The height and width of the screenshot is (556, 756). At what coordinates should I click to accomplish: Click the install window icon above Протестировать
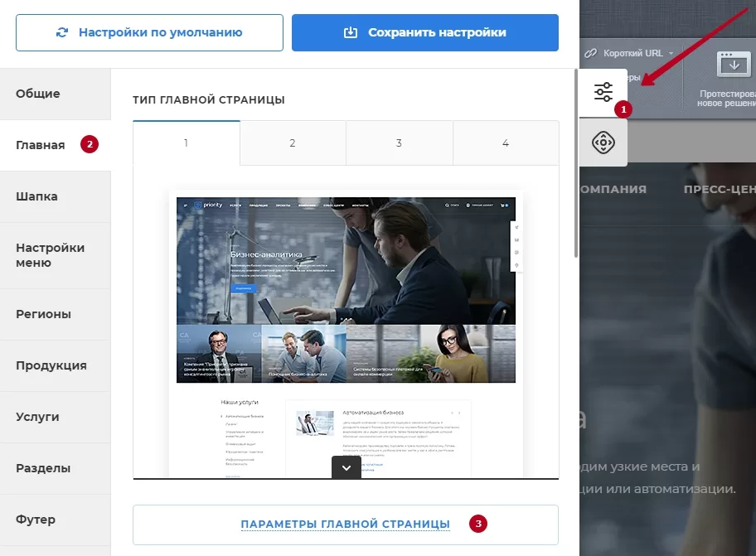pyautogui.click(x=734, y=64)
